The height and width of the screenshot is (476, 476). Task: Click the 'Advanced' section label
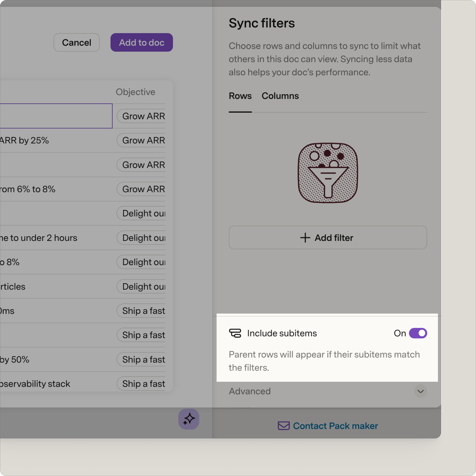(250, 391)
